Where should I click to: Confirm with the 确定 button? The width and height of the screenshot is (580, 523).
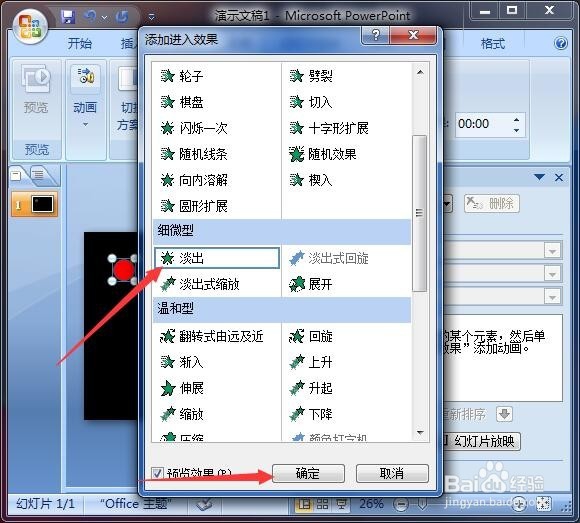coord(308,473)
